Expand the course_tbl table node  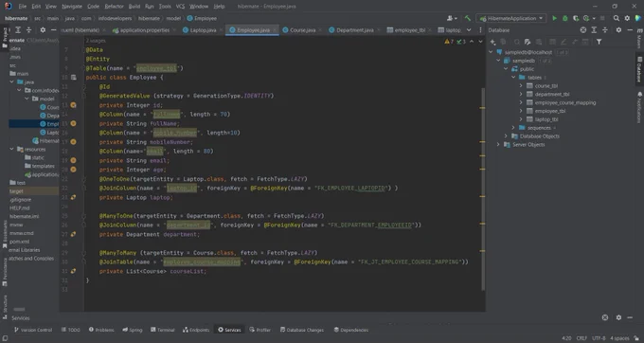521,86
